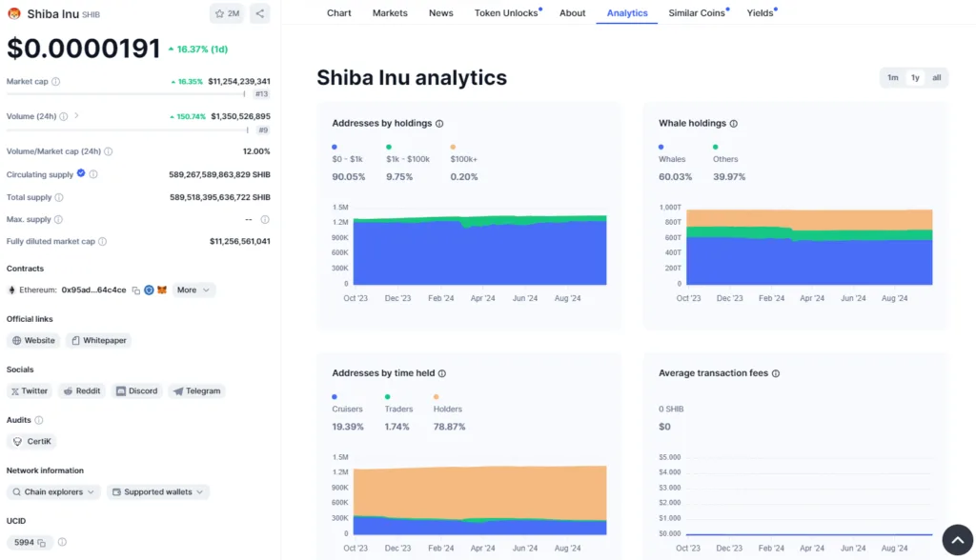Copy the UCID 5994 value
976x560 pixels.
tap(42, 543)
